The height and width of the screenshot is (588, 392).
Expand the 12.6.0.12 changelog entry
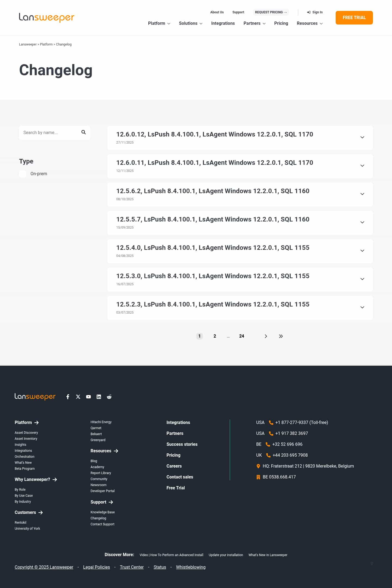[240, 138]
